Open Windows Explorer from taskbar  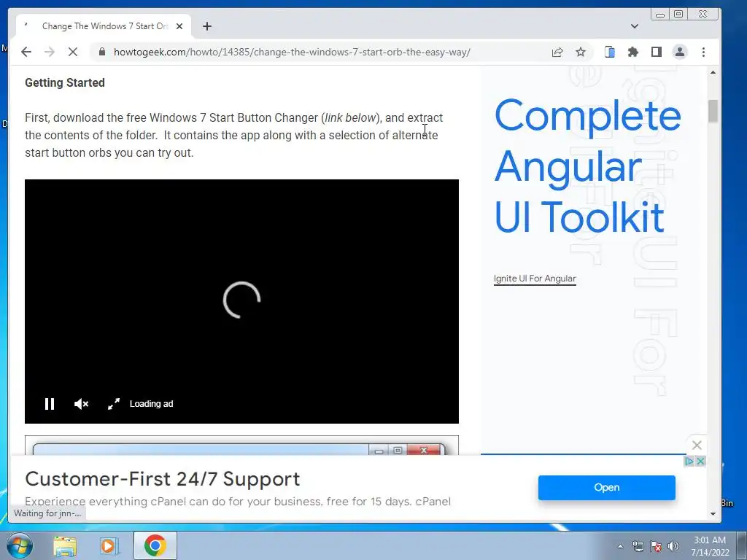65,545
